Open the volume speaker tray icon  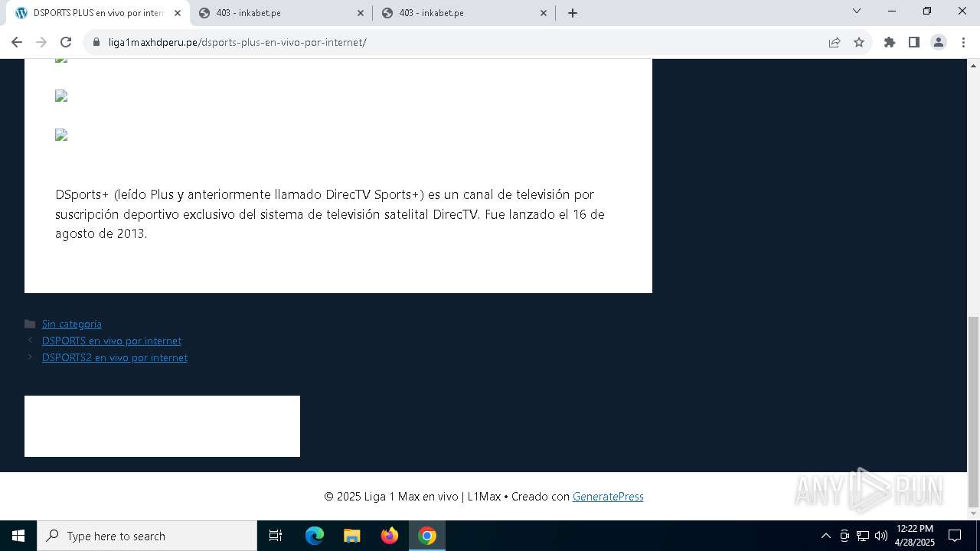pyautogui.click(x=881, y=536)
